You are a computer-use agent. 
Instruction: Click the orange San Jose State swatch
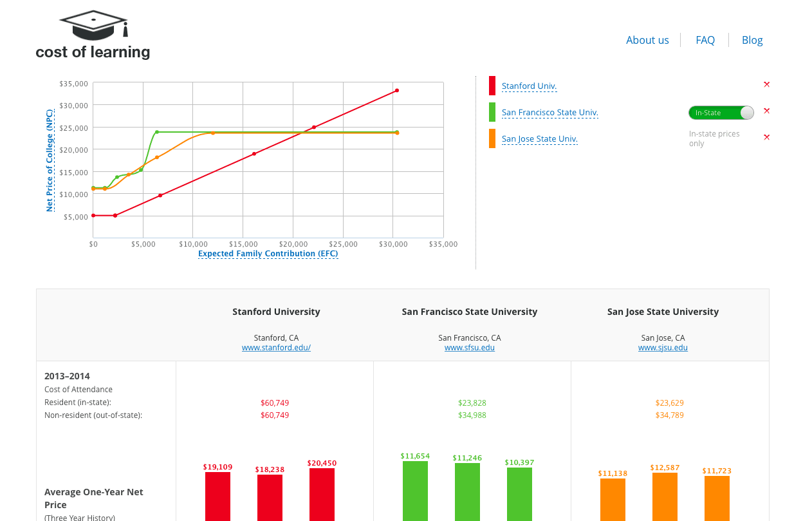tap(492, 138)
